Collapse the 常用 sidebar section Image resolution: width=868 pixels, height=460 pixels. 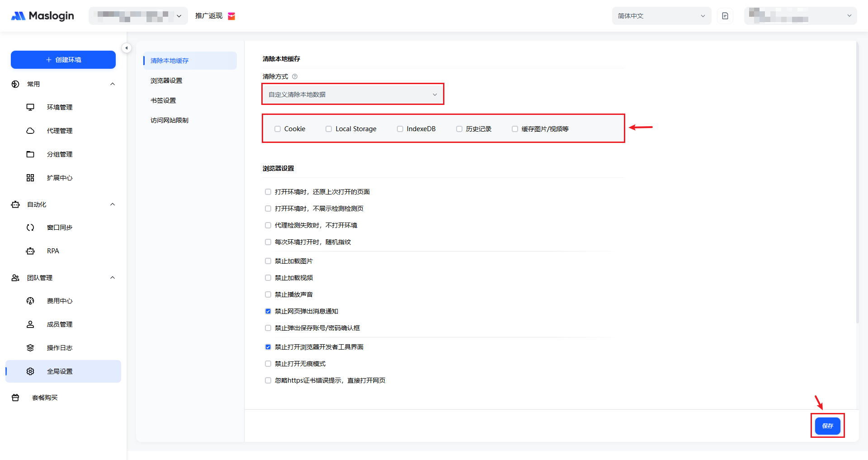(113, 84)
